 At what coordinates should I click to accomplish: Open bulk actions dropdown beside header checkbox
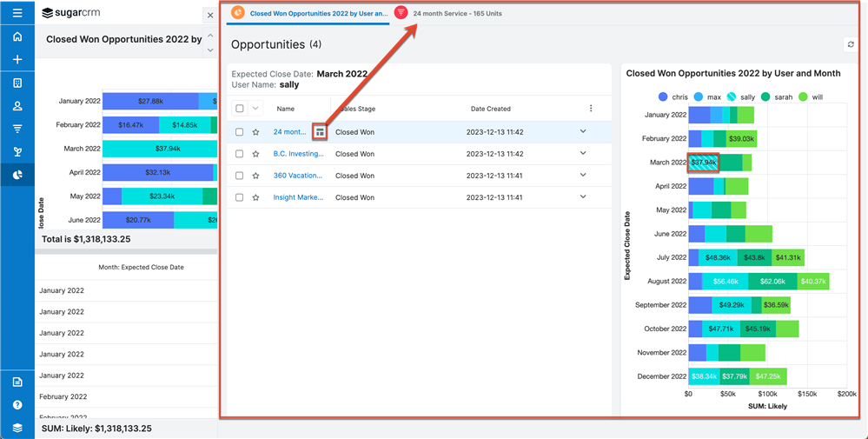click(255, 109)
